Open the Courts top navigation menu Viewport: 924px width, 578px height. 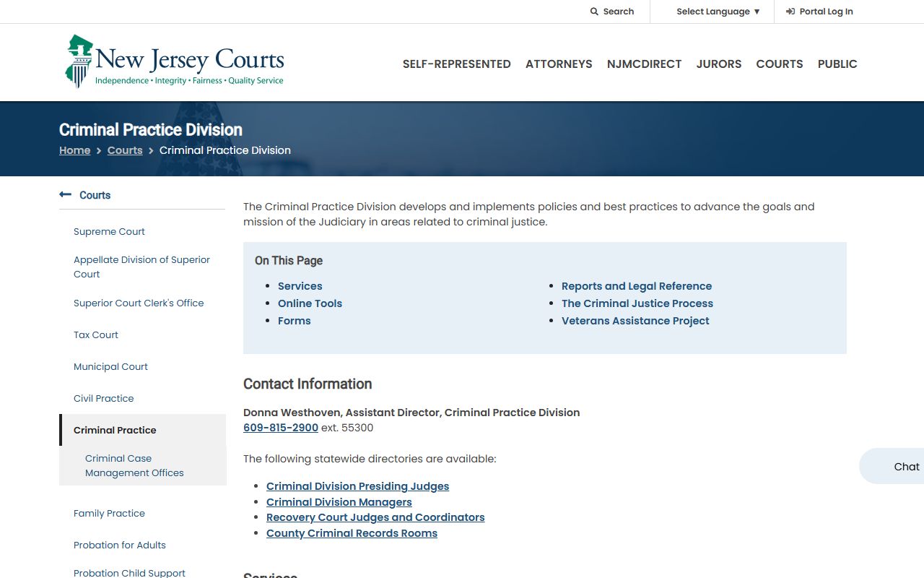780,64
